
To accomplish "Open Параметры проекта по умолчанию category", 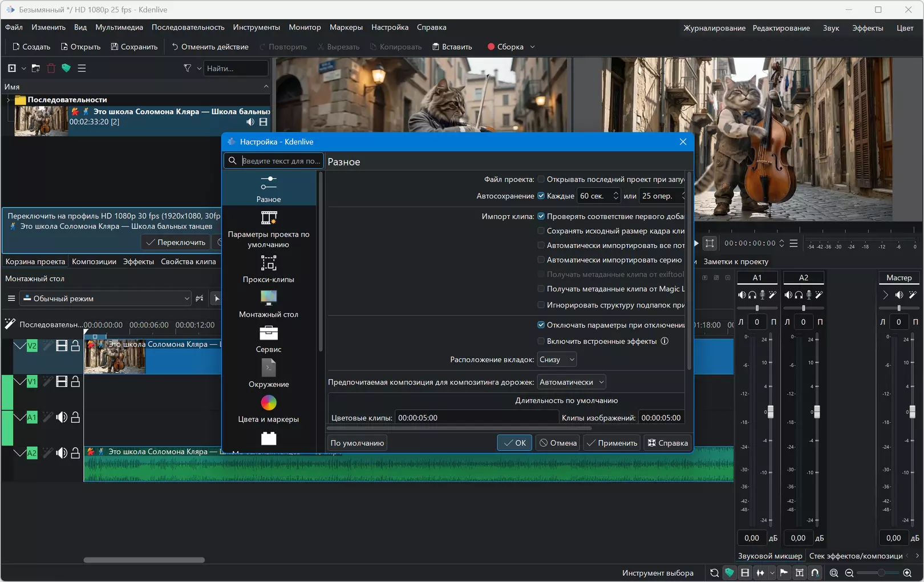I will click(x=269, y=229).
